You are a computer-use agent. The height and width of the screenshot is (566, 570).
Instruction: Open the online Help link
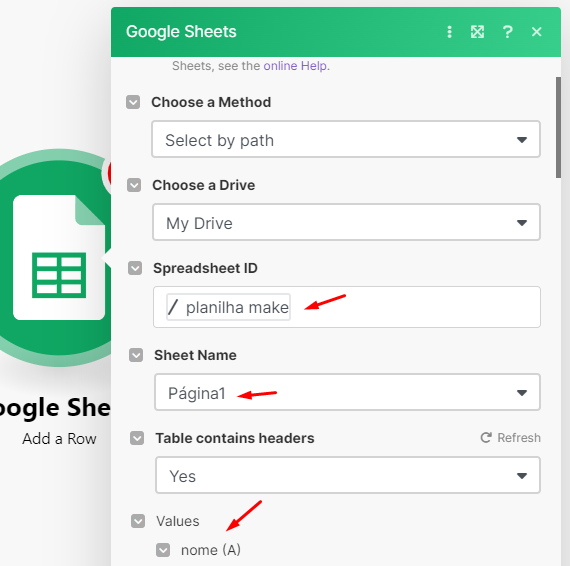tap(295, 66)
